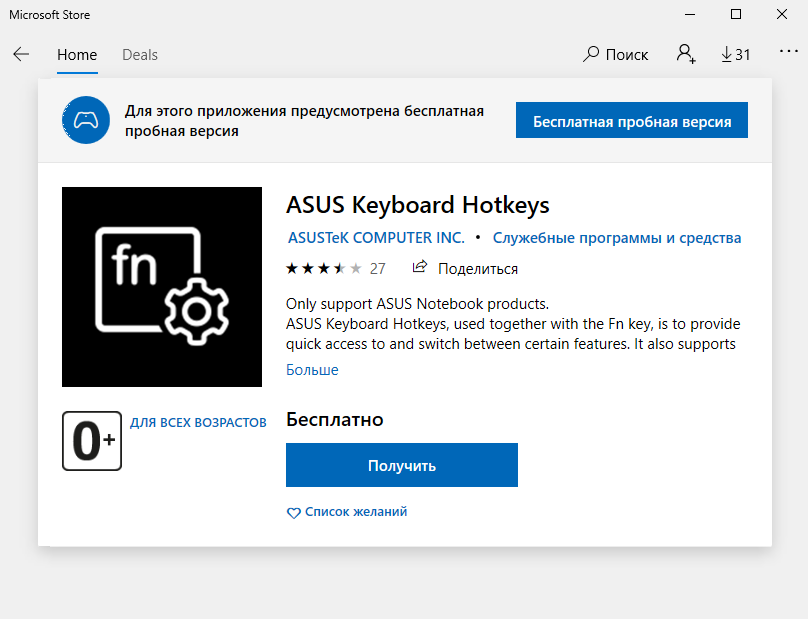Click the Бесплатно price label
This screenshot has width=808, height=619.
pyautogui.click(x=335, y=420)
